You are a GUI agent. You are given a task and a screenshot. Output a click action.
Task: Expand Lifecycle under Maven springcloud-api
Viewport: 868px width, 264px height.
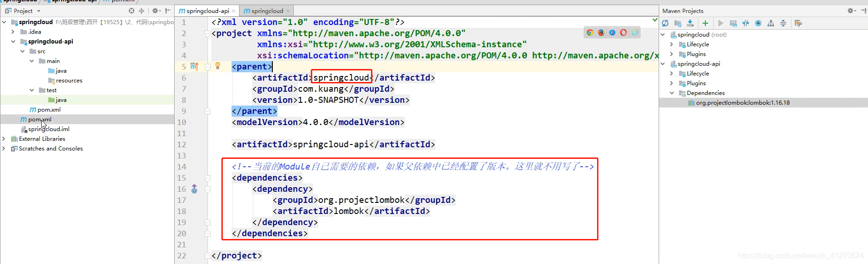672,73
